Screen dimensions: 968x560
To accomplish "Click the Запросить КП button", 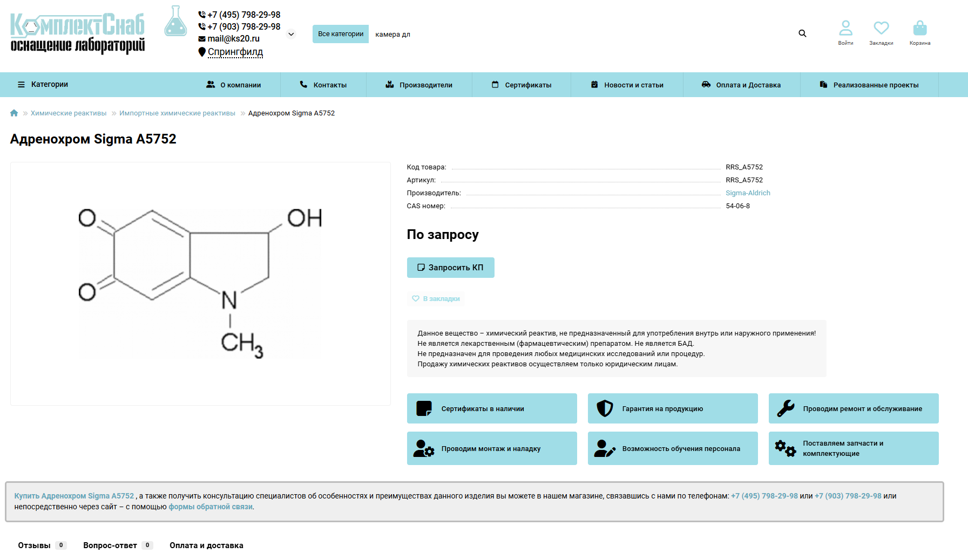I will click(451, 268).
